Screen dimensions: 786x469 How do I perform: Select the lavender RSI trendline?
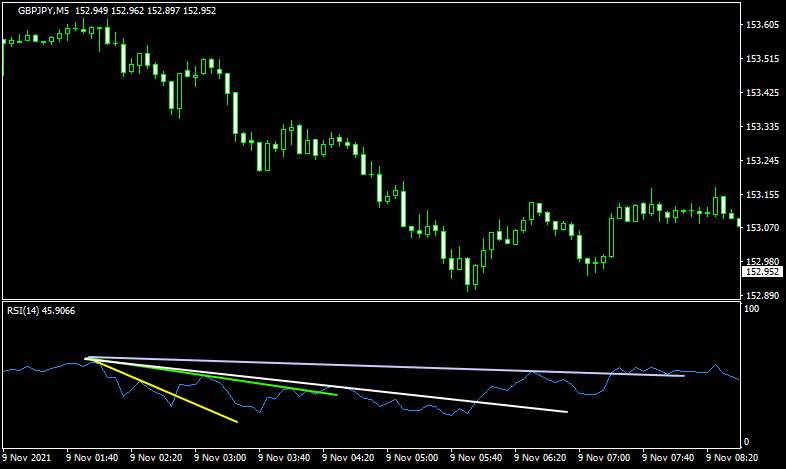(x=384, y=367)
